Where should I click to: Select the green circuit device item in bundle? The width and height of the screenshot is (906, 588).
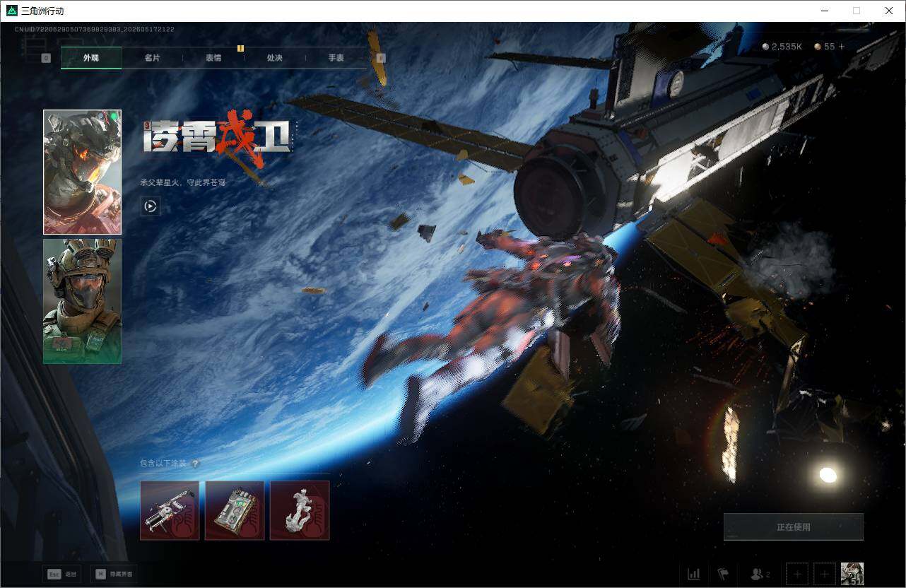235,510
